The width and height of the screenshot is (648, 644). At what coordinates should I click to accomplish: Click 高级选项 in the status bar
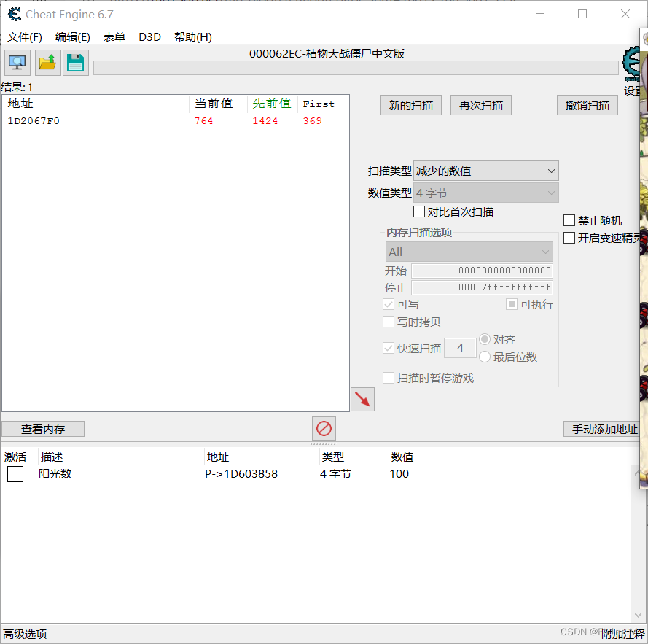(x=25, y=634)
